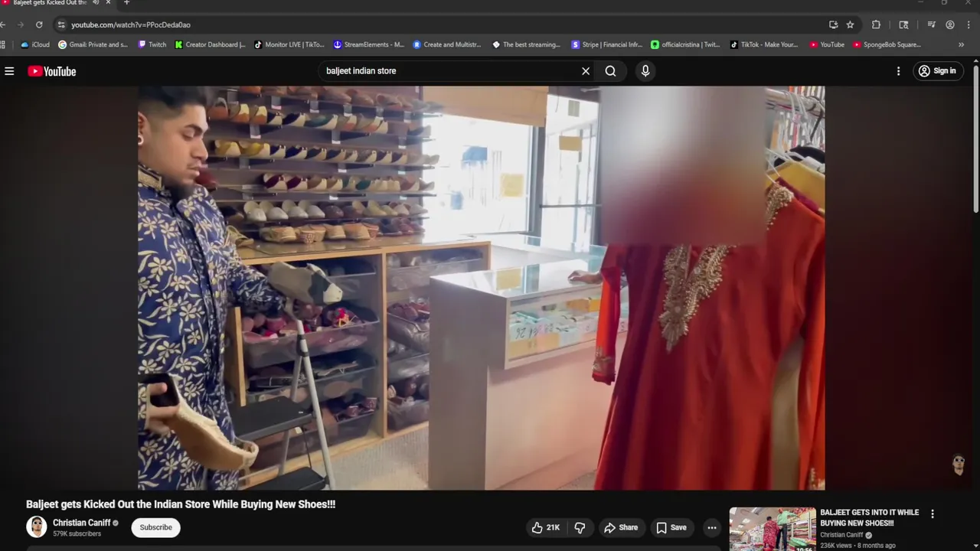This screenshot has width=980, height=551.
Task: Open browser extensions puzzle icon
Action: 876,24
